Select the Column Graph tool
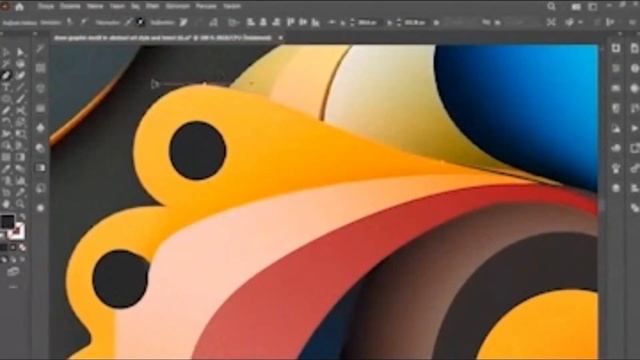 click(x=20, y=180)
